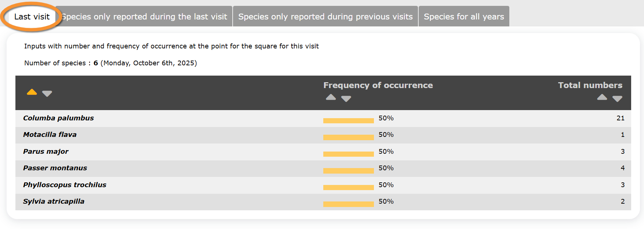Select the Columba palumbus species name

pyautogui.click(x=58, y=118)
